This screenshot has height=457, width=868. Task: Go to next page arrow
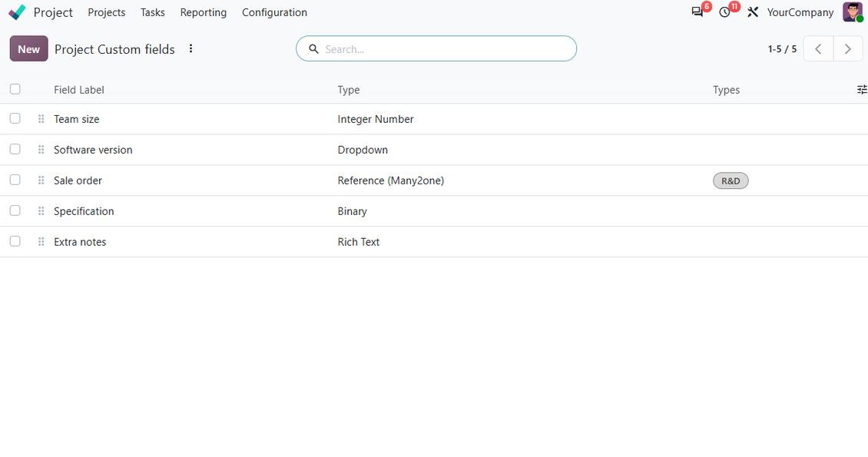point(847,48)
